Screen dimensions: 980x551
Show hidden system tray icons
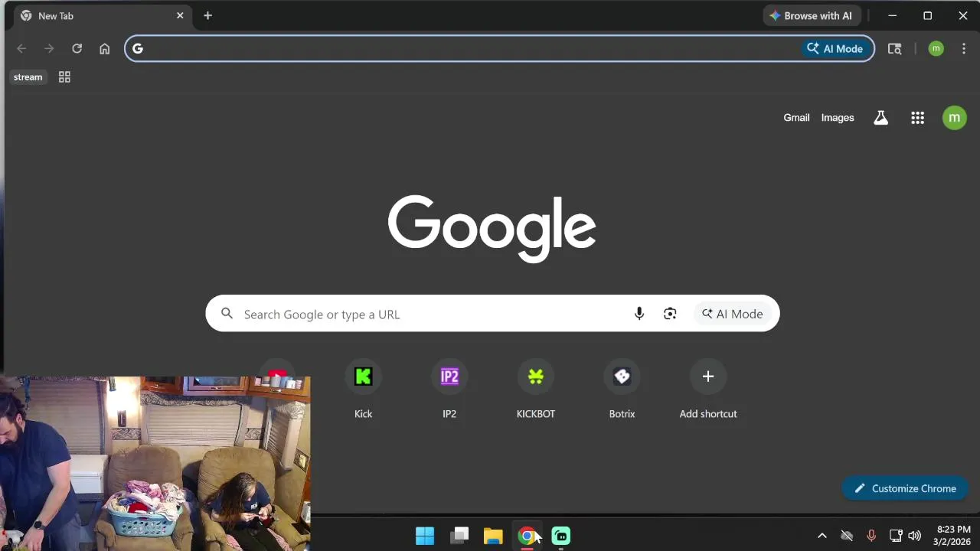[822, 536]
